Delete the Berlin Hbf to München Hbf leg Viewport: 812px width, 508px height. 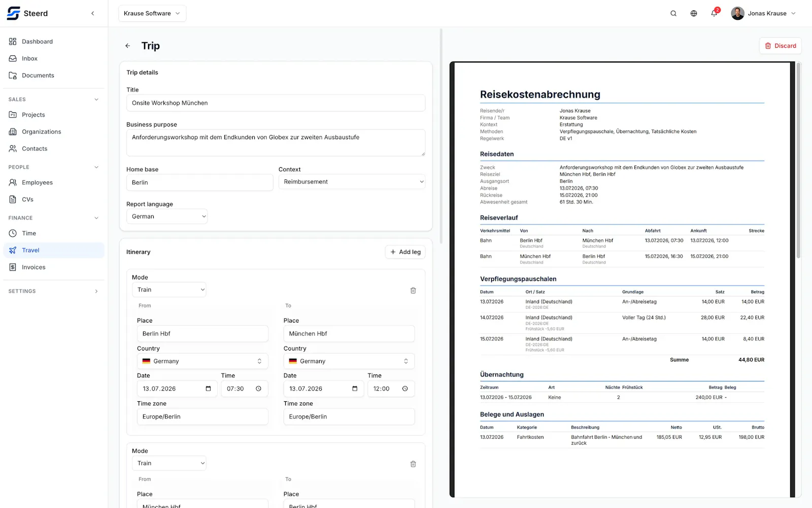tap(413, 291)
